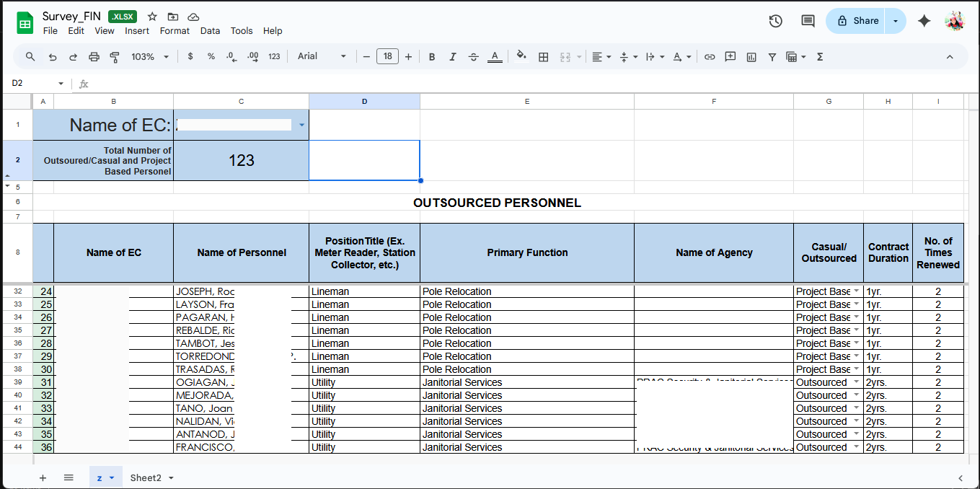
Task: Insert a link using the link icon
Action: point(710,57)
